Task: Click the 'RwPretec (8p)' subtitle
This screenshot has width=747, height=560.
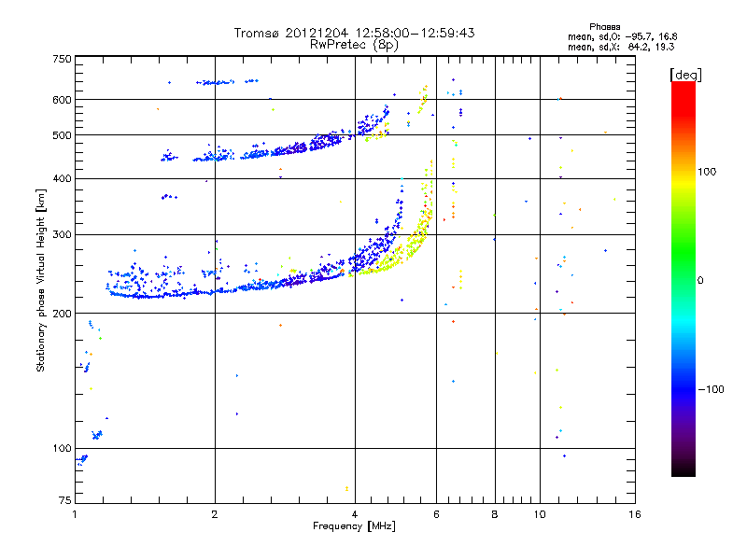Action: click(x=354, y=45)
